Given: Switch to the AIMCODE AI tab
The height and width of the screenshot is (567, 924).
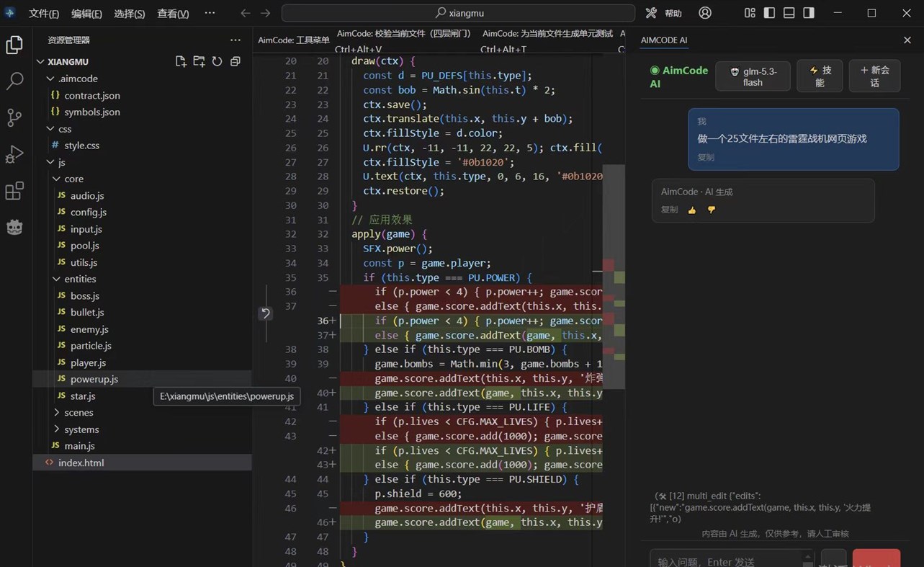Looking at the screenshot, I should click(x=663, y=40).
